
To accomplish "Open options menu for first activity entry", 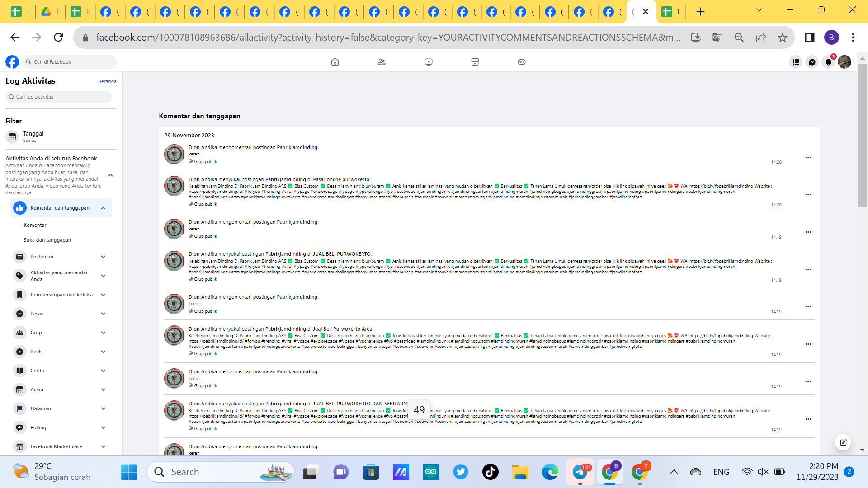I will click(x=808, y=157).
